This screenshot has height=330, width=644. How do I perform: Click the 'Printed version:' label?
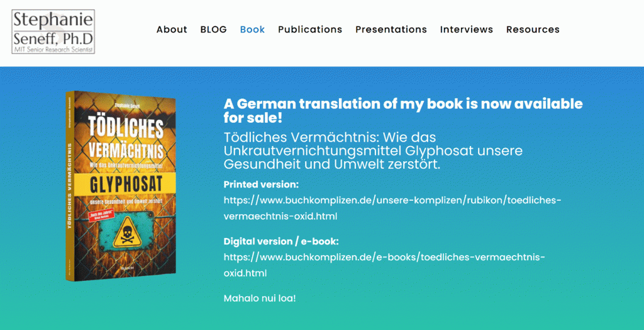[261, 185]
